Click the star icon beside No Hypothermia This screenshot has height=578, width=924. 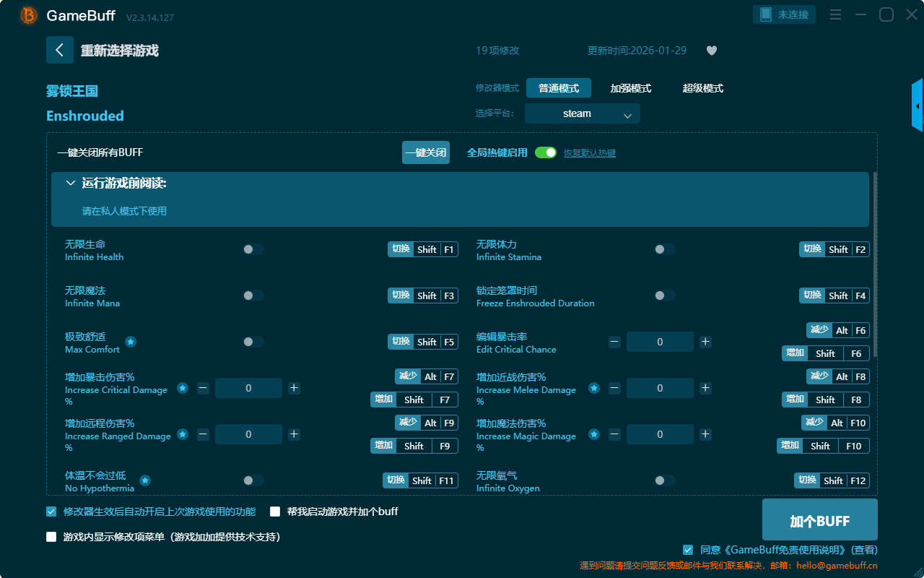(145, 480)
